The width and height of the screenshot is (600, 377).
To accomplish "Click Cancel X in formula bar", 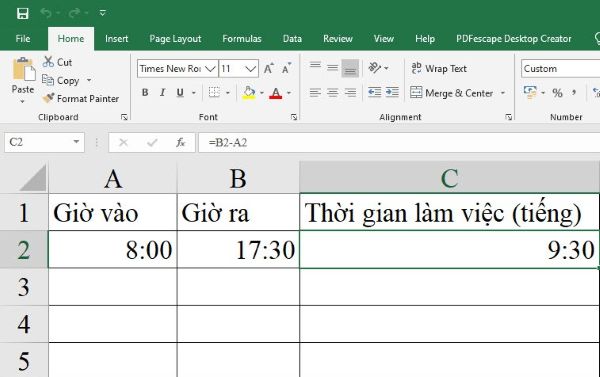I will (123, 143).
